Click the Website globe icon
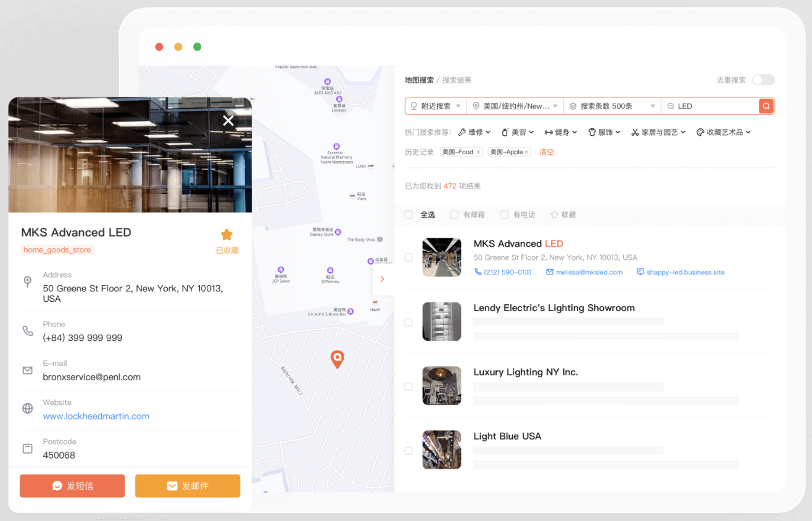The height and width of the screenshot is (521, 812). point(27,409)
